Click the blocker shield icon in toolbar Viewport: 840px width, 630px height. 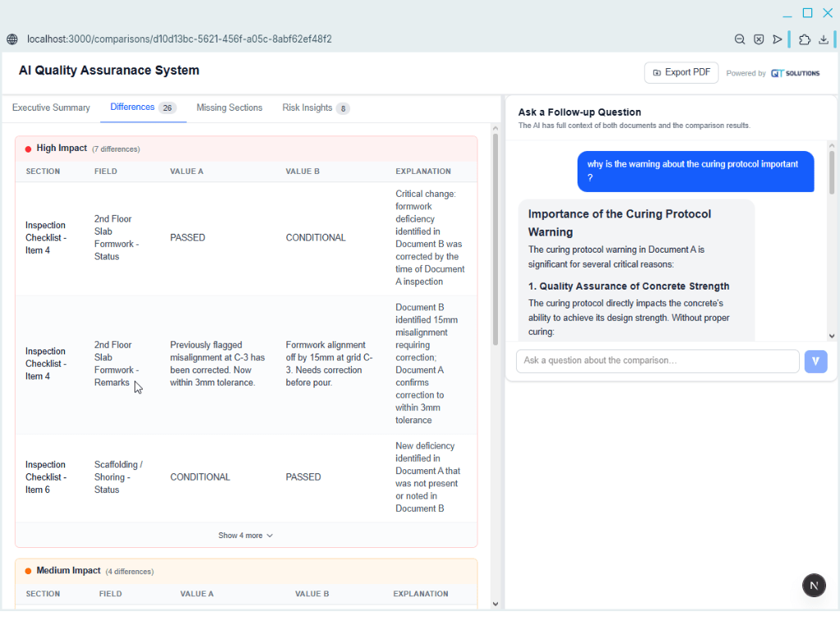pyautogui.click(x=759, y=39)
